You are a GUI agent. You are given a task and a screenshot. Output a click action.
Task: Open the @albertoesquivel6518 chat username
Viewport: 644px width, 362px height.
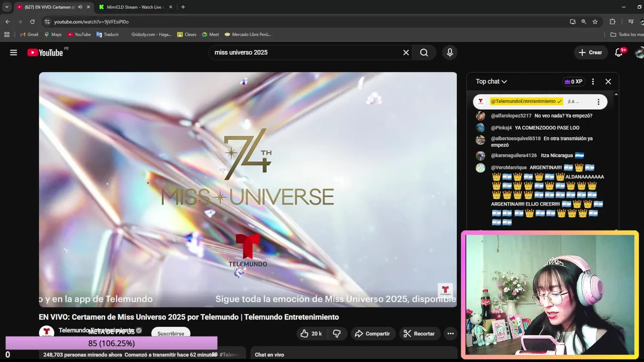(x=516, y=138)
